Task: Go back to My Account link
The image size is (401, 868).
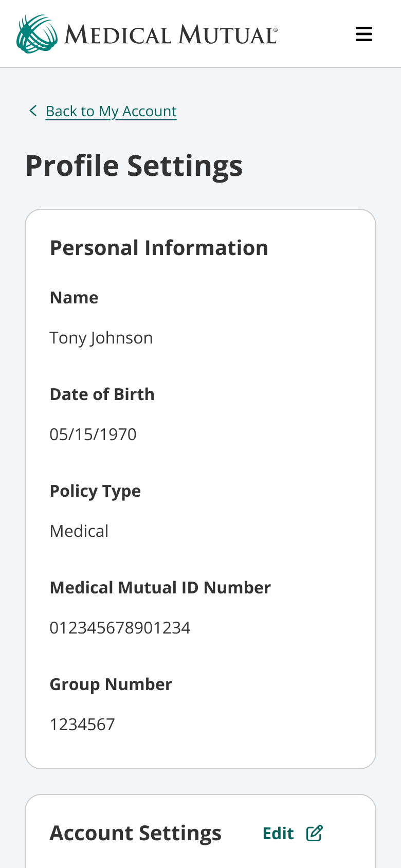Action: coord(111,111)
